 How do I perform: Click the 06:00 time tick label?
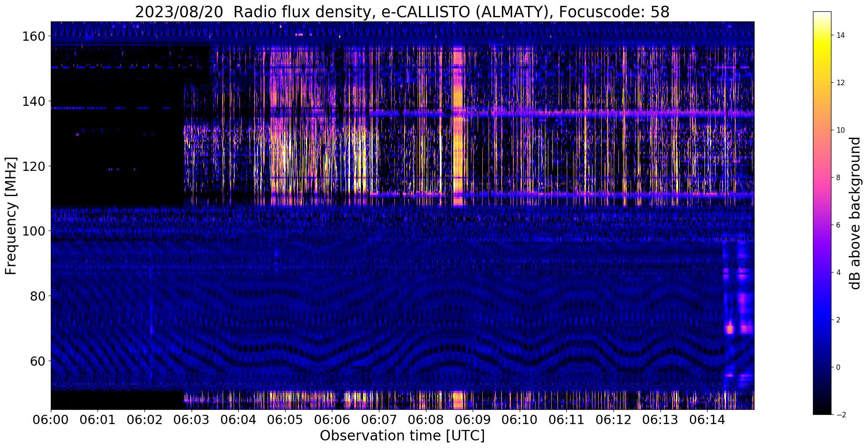point(51,420)
